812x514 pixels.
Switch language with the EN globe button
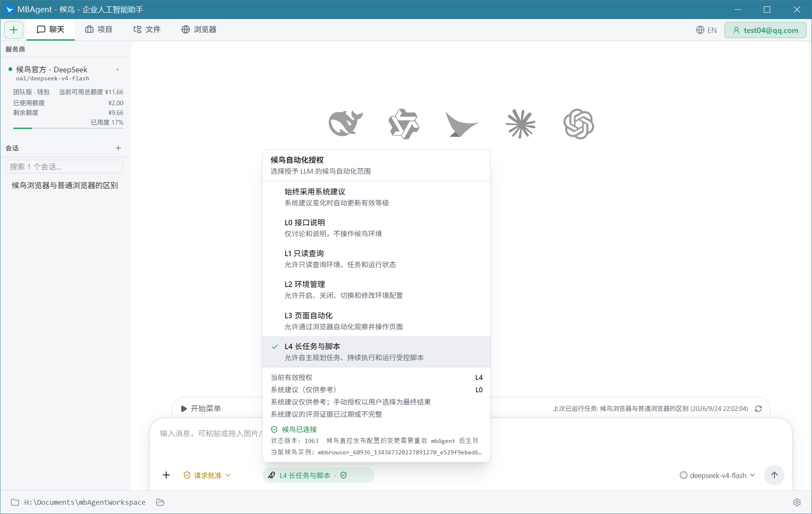coord(706,30)
